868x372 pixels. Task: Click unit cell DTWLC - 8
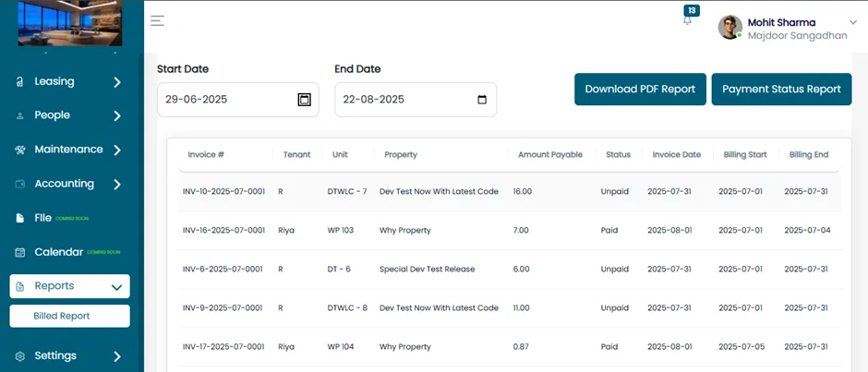click(x=347, y=307)
